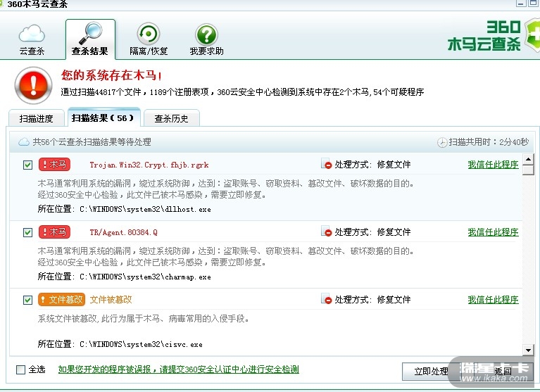Click the 立即处理 button

(431, 372)
